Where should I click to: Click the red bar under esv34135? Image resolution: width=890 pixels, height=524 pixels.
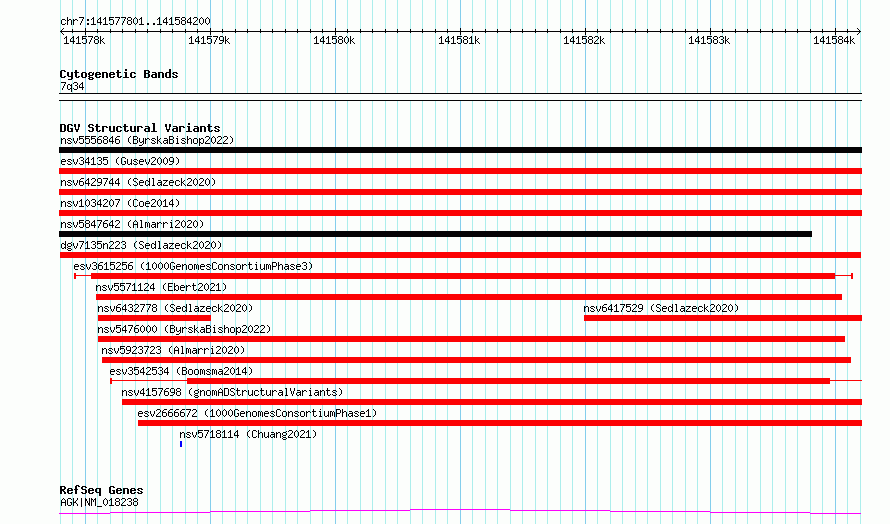click(x=460, y=171)
